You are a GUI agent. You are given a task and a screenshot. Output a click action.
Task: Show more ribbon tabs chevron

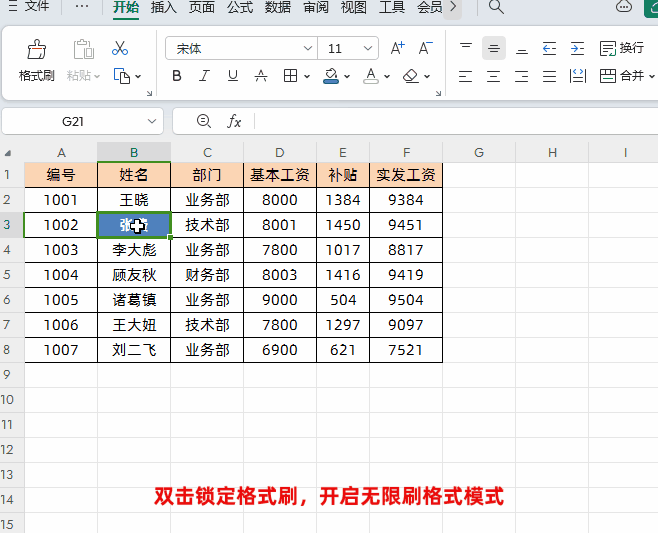(x=453, y=7)
